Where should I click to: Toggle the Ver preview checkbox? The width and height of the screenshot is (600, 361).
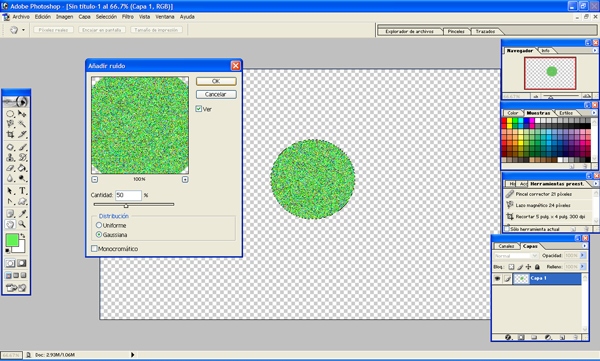coord(199,109)
